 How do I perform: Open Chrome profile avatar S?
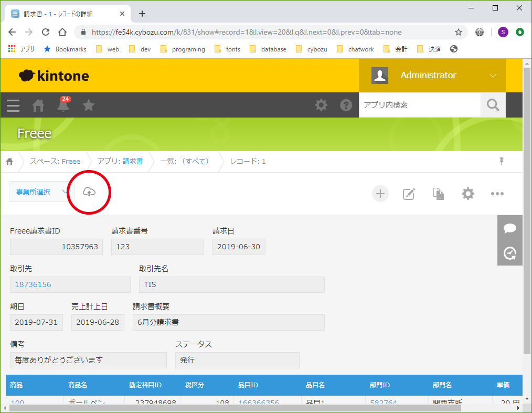pos(503,32)
